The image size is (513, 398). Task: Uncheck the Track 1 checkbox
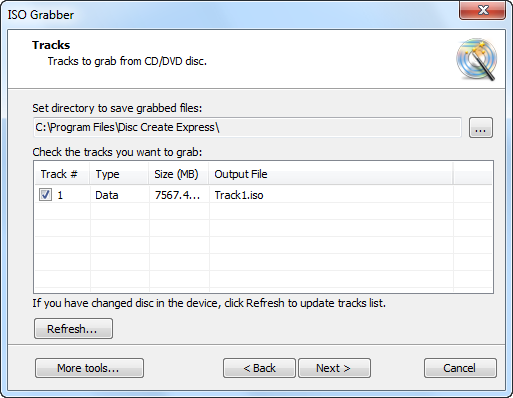click(45, 194)
